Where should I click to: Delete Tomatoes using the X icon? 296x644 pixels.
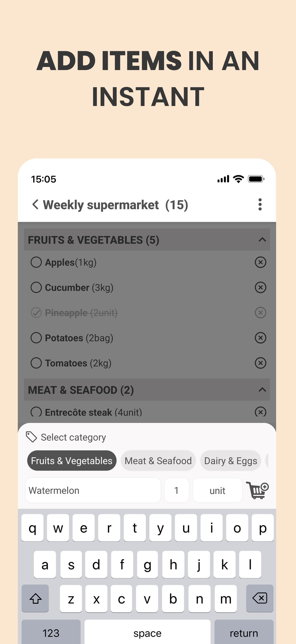260,363
